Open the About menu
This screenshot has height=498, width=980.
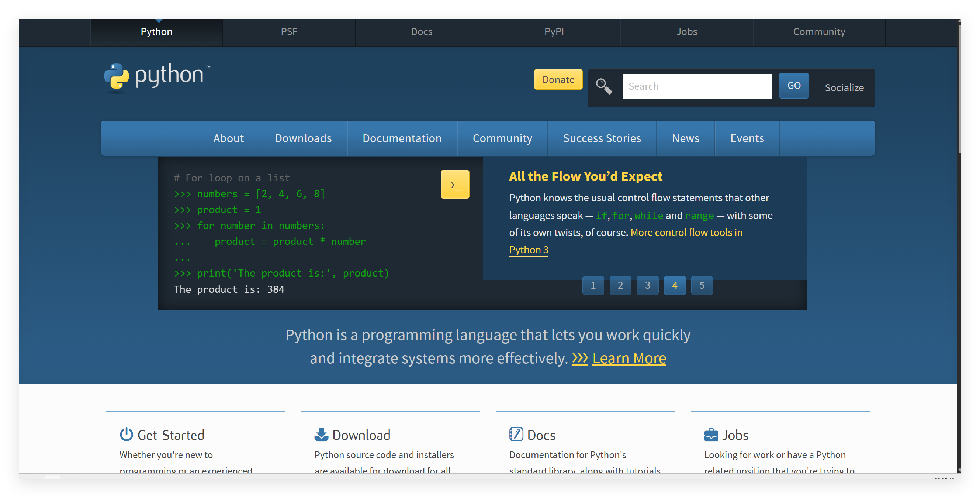228,138
